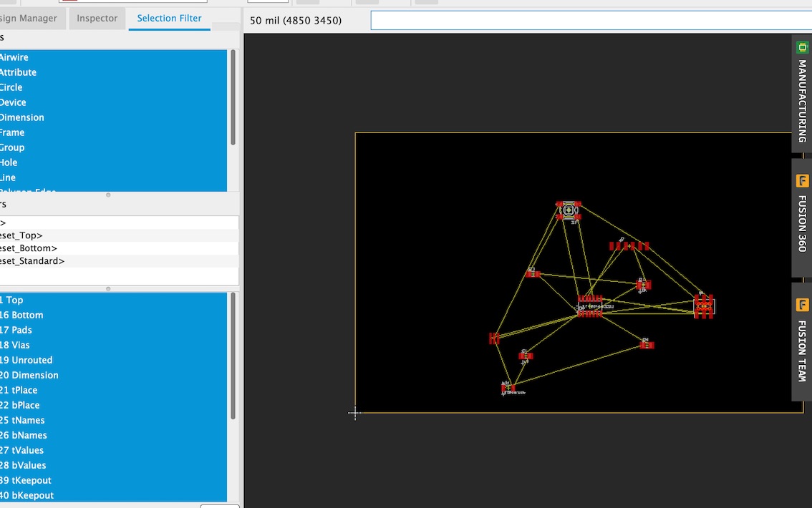Image resolution: width=812 pixels, height=508 pixels.
Task: Open the FUSION 360 side panel
Action: tap(802, 218)
